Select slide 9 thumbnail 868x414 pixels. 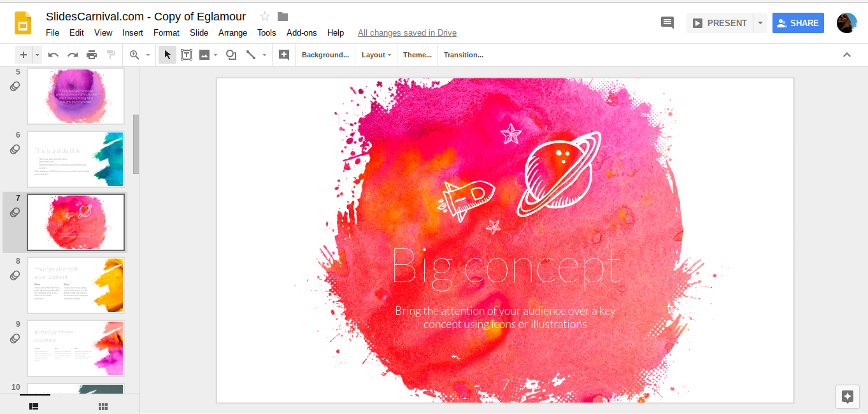coord(76,348)
